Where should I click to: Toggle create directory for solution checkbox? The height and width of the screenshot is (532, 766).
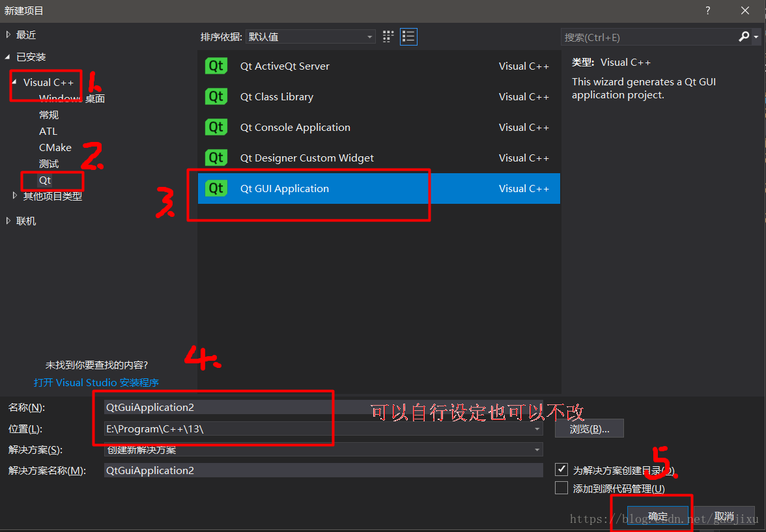(561, 469)
